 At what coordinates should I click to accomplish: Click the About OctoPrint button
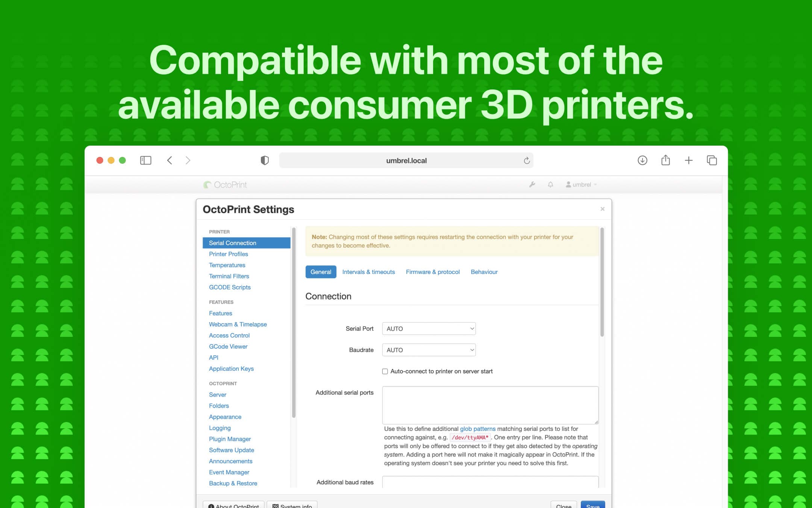pyautogui.click(x=235, y=505)
